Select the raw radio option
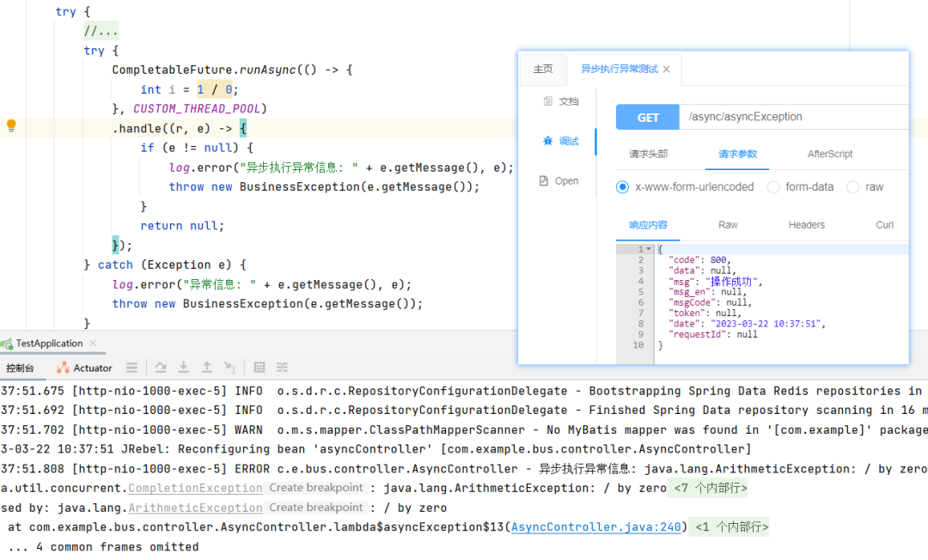The height and width of the screenshot is (560, 928). point(852,187)
